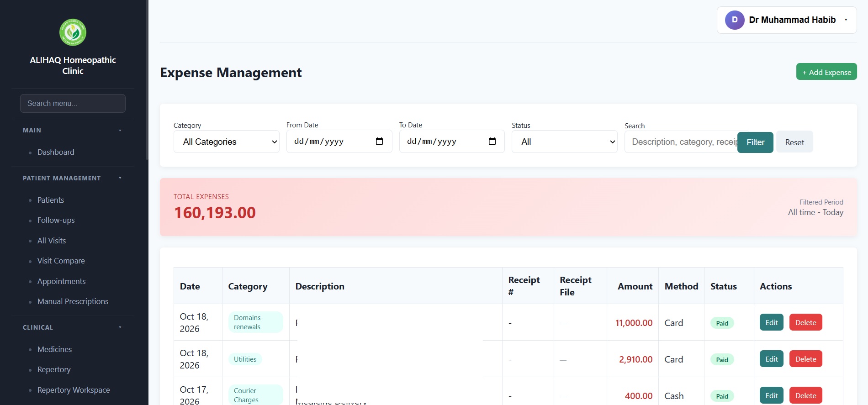Click the From Date input
This screenshot has width=868, height=405.
coord(339,141)
